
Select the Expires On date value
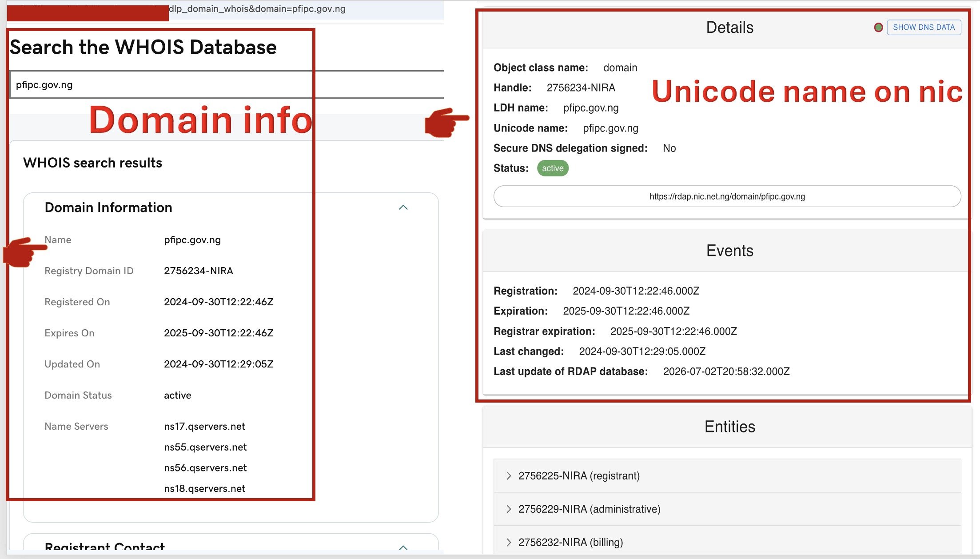tap(219, 333)
